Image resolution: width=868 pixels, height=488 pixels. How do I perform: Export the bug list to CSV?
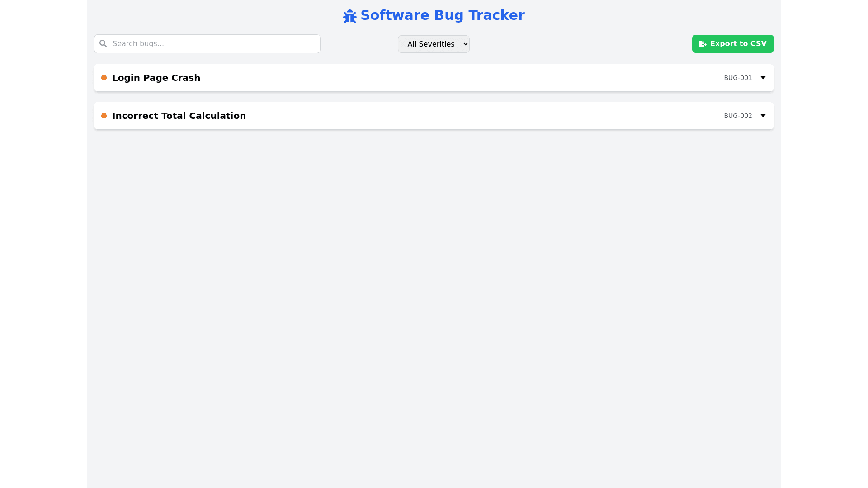(x=732, y=44)
